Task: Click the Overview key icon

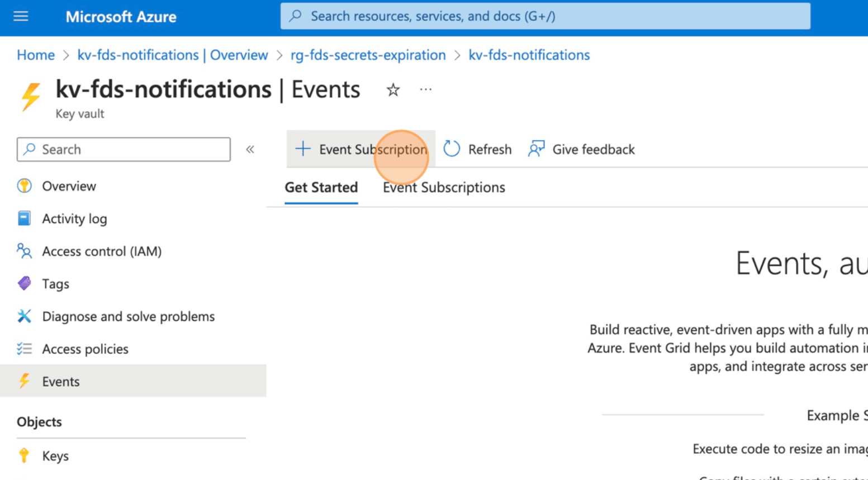Action: tap(24, 186)
